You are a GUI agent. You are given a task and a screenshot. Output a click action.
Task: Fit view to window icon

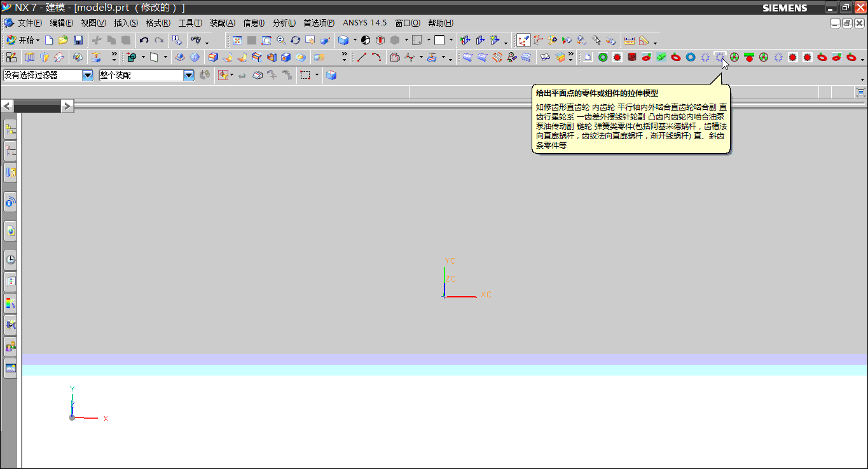[x=237, y=40]
